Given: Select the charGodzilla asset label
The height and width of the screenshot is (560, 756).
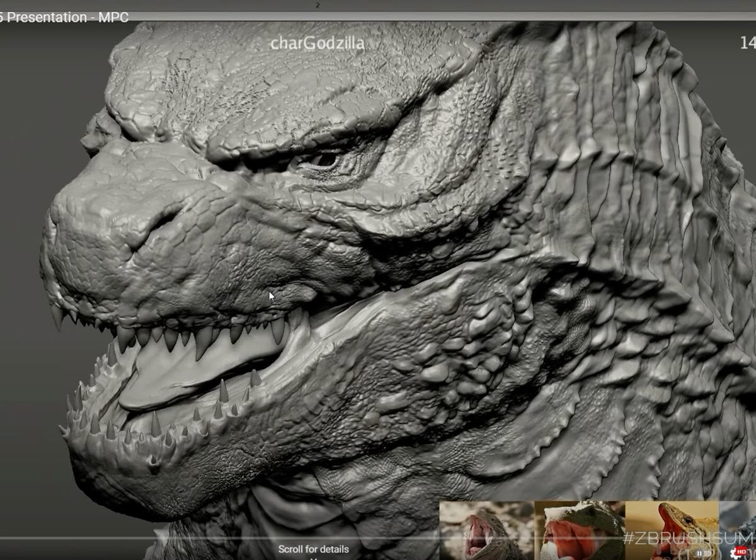Looking at the screenshot, I should [317, 43].
